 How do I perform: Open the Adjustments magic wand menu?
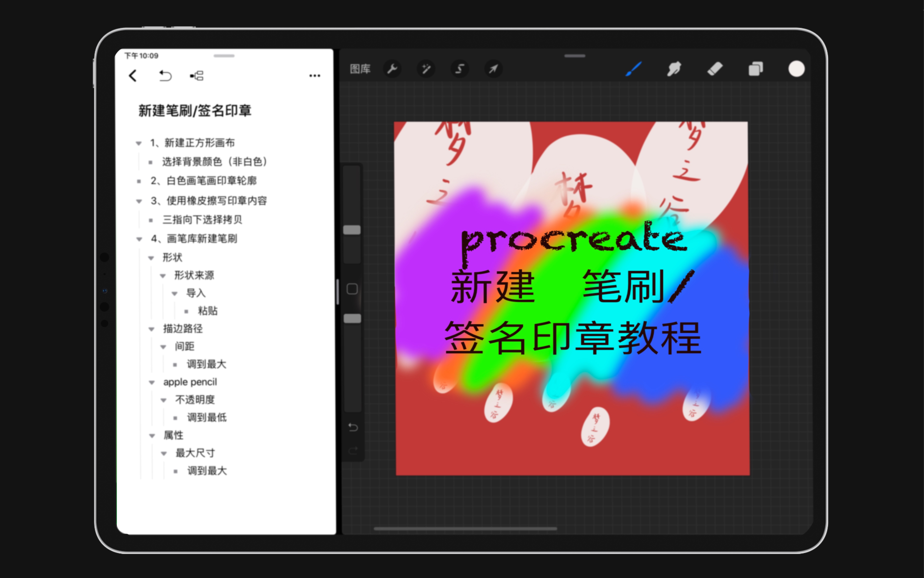point(426,69)
